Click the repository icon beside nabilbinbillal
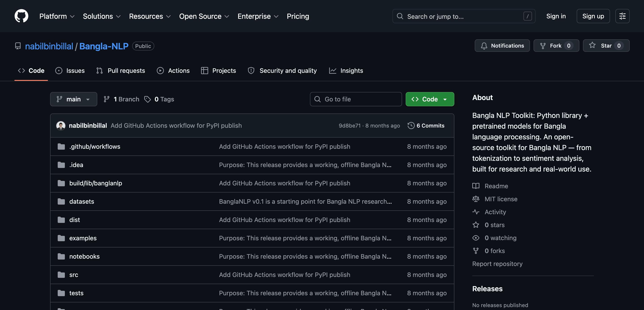 click(18, 46)
